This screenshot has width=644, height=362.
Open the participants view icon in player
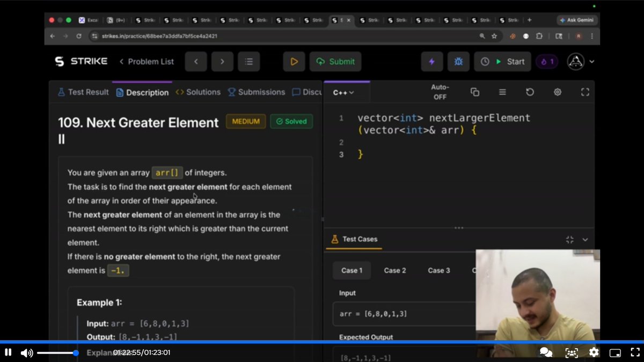coord(572,352)
